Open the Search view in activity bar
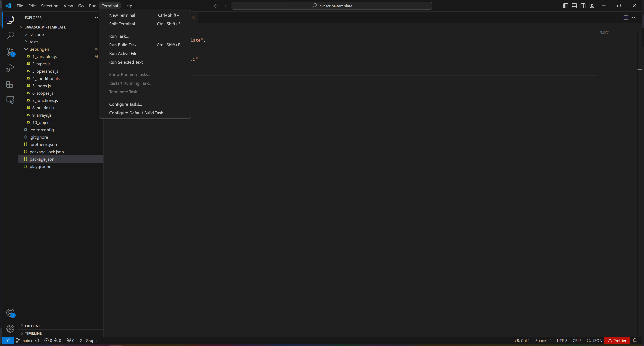The height and width of the screenshot is (346, 644). click(10, 35)
